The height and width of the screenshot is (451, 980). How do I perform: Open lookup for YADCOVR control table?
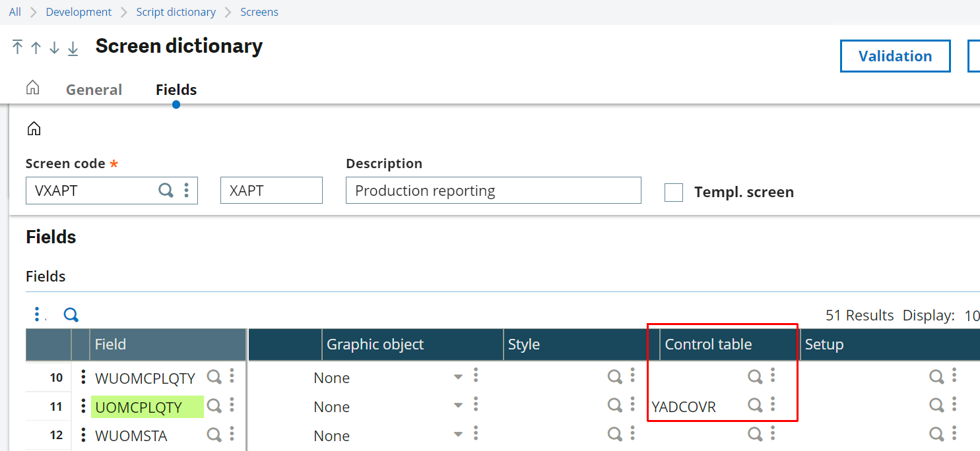(755, 406)
